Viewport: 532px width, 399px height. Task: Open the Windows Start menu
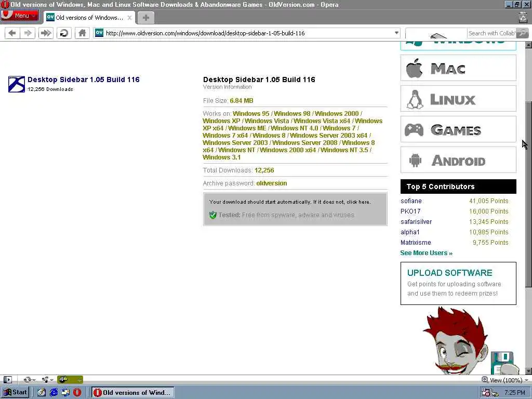(15, 392)
